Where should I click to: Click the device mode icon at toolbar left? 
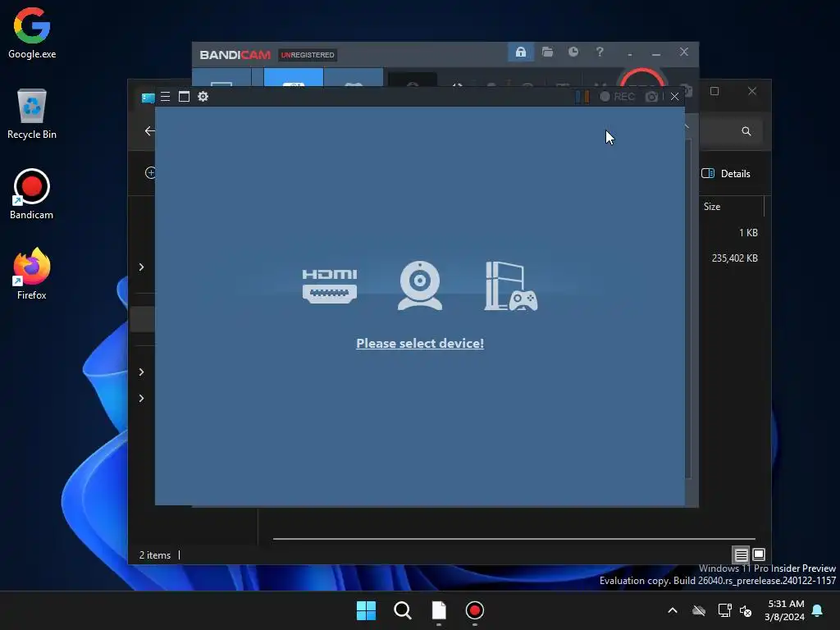coord(148,97)
